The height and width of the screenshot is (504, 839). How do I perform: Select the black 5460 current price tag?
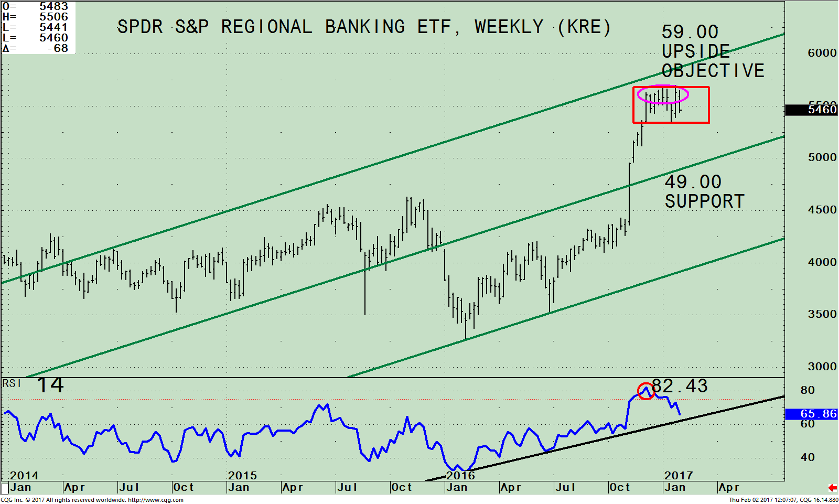811,110
